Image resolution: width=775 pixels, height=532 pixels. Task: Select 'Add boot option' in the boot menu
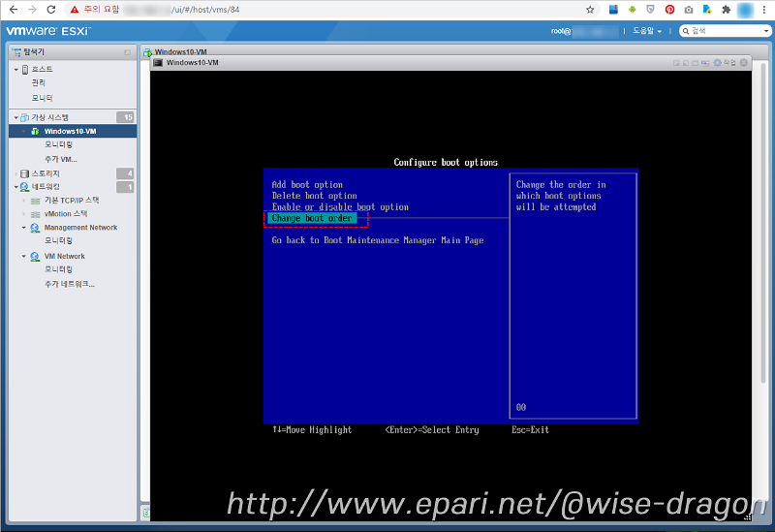coord(307,184)
